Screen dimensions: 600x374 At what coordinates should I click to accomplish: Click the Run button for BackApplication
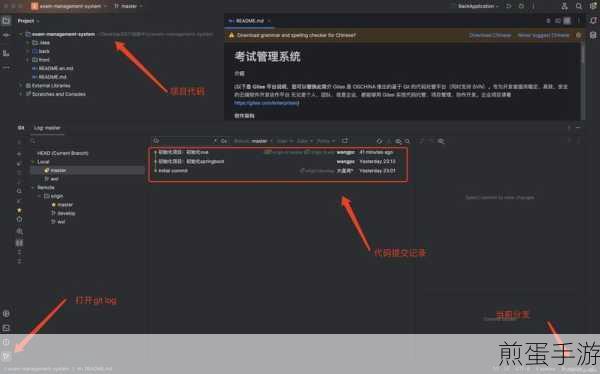(x=509, y=6)
